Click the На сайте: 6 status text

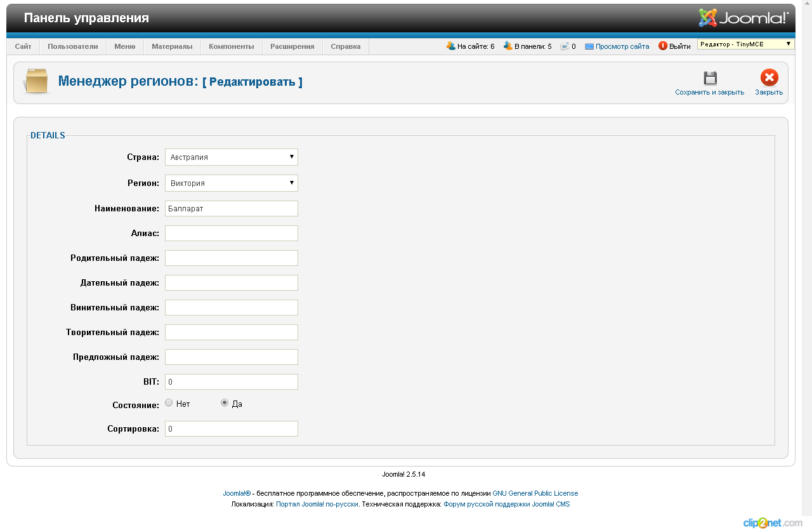click(476, 46)
